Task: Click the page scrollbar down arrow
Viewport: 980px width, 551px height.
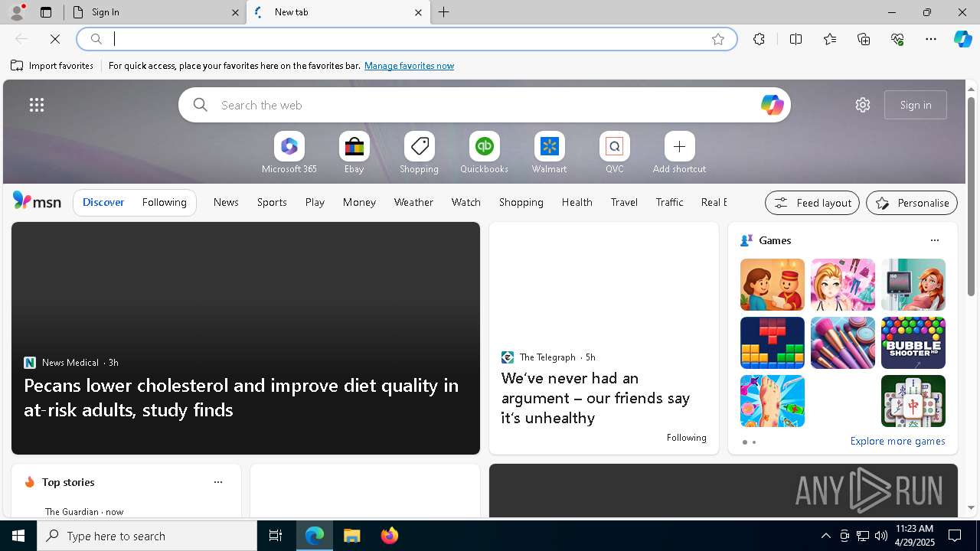Action: pos(971,507)
